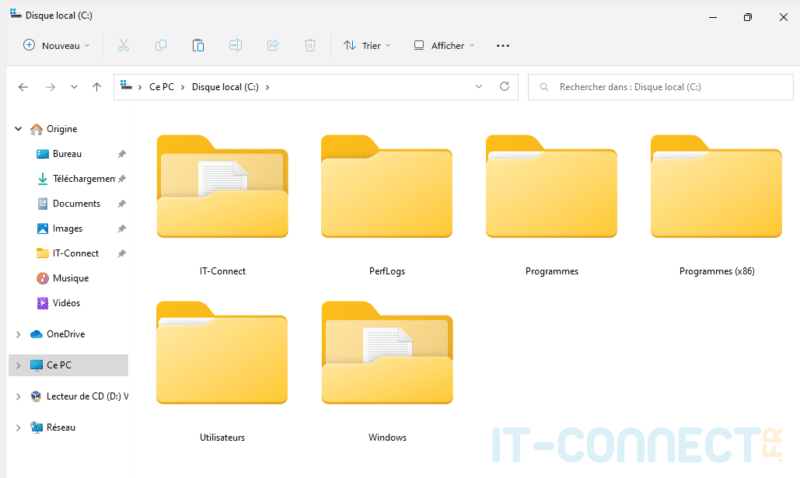Open the Nouveau dropdown menu
800x478 pixels.
pyautogui.click(x=56, y=45)
